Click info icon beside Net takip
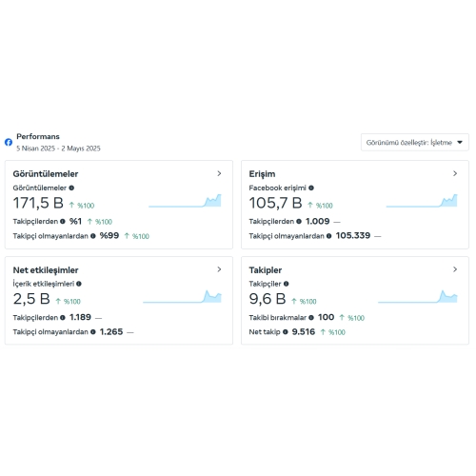This screenshot has height=476, width=476. [286, 332]
